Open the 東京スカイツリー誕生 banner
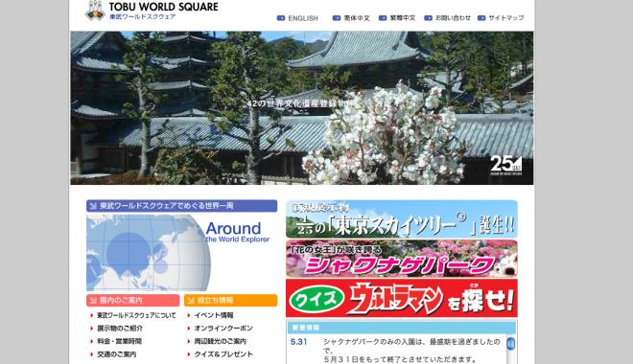The image size is (633, 364). pyautogui.click(x=402, y=219)
